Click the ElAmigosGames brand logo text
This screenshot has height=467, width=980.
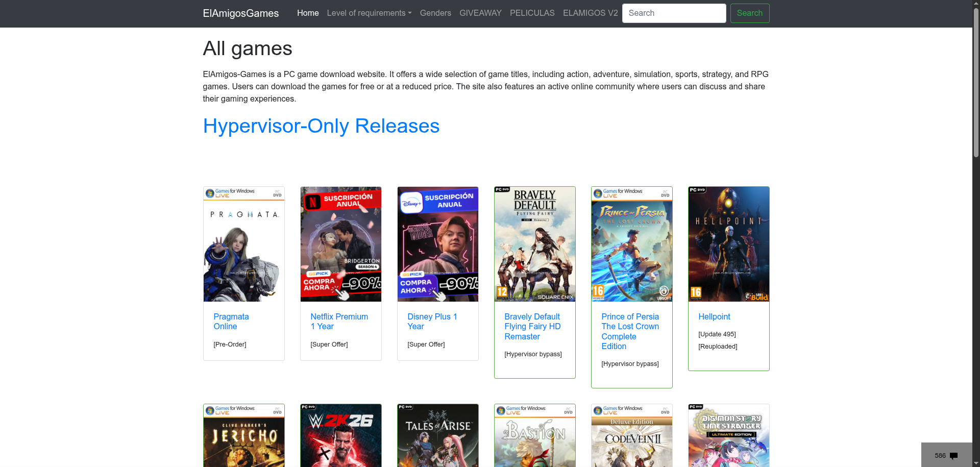tap(241, 13)
